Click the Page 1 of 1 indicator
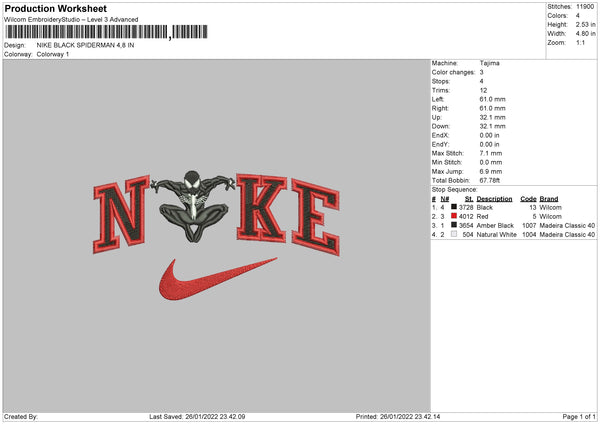This screenshot has height=424, width=600. (x=579, y=416)
